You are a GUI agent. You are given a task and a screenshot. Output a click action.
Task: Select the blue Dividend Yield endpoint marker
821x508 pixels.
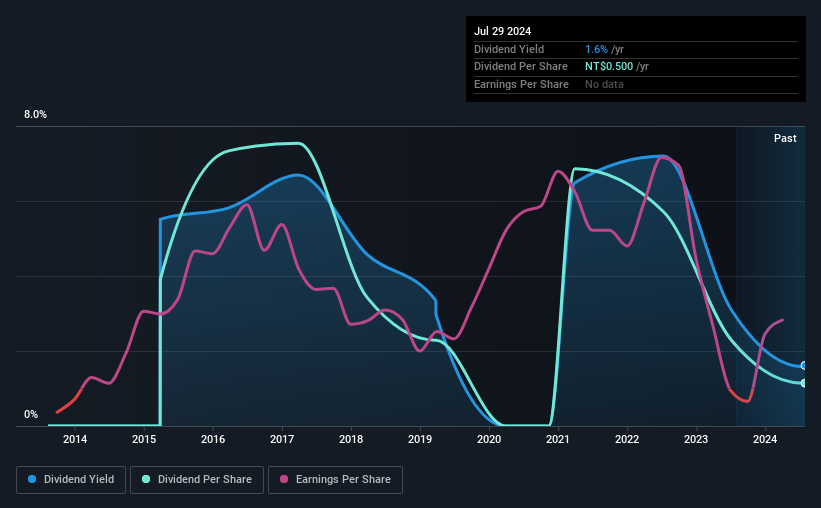click(803, 366)
